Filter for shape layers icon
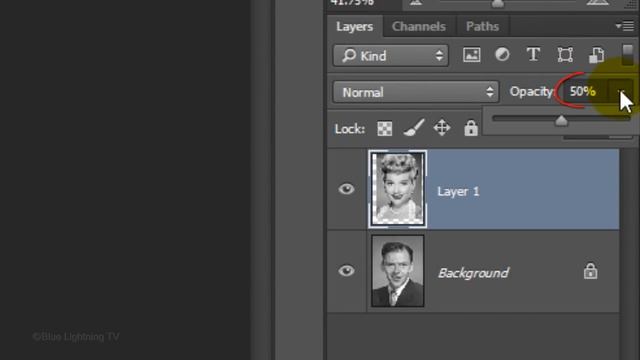640x360 pixels. click(x=565, y=55)
